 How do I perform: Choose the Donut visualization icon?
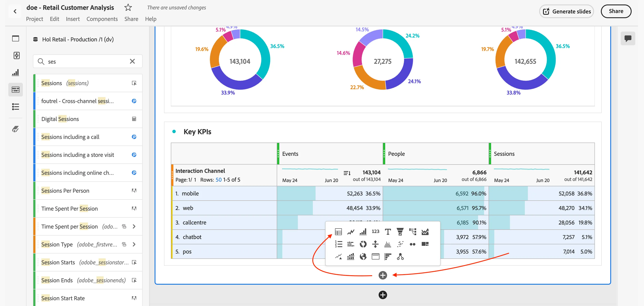[363, 244]
